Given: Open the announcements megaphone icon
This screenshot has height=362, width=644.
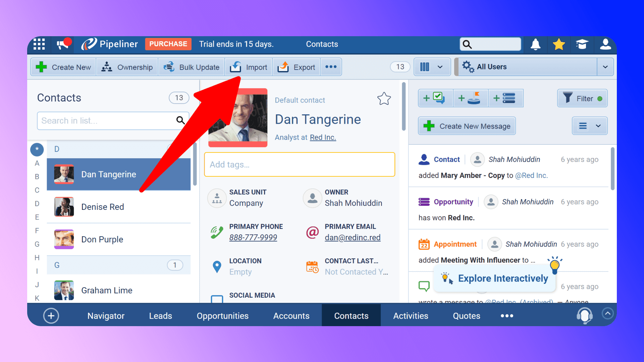Looking at the screenshot, I should coord(63,44).
